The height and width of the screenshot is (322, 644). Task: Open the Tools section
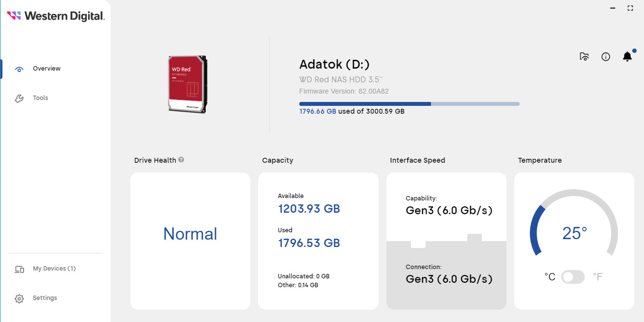coord(41,98)
